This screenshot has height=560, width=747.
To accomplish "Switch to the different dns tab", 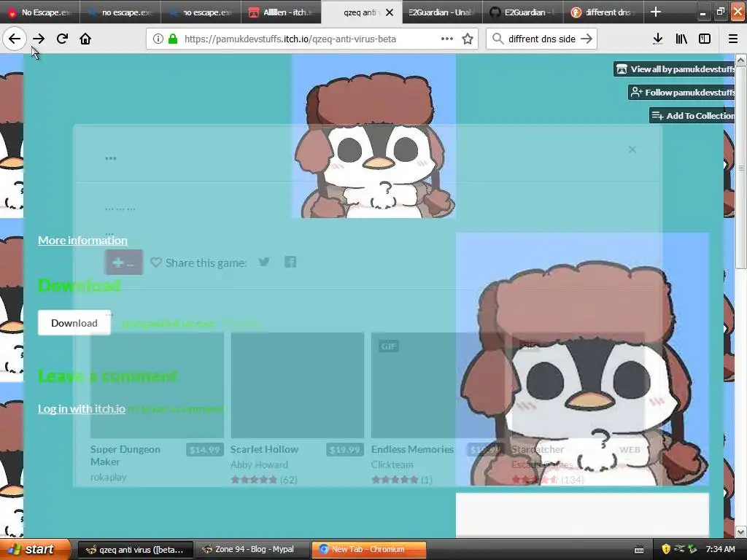I will (x=603, y=12).
